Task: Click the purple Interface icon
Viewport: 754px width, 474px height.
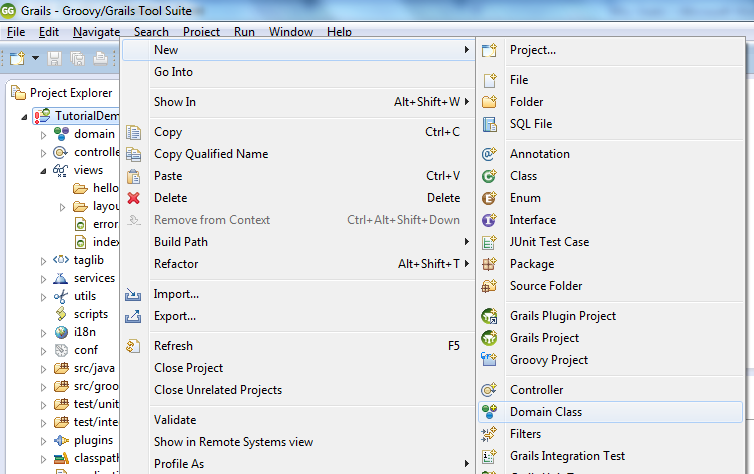Action: [489, 220]
